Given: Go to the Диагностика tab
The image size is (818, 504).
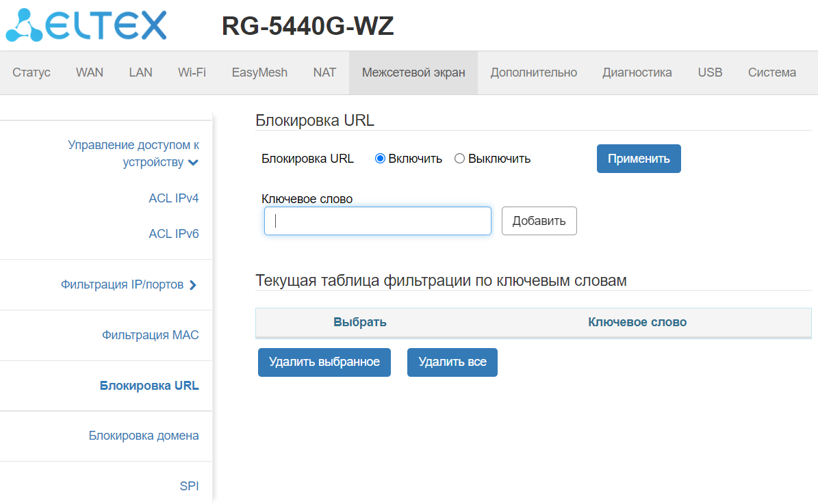Looking at the screenshot, I should [637, 72].
